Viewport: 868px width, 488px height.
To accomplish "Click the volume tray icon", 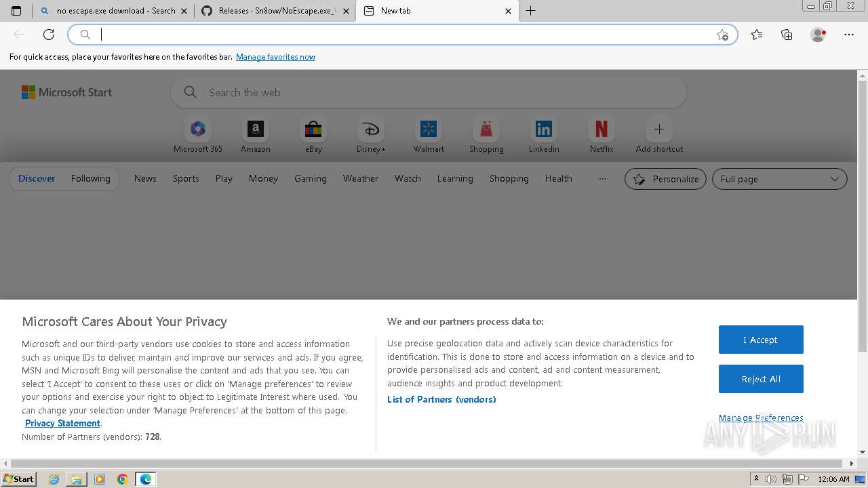I will click(771, 479).
